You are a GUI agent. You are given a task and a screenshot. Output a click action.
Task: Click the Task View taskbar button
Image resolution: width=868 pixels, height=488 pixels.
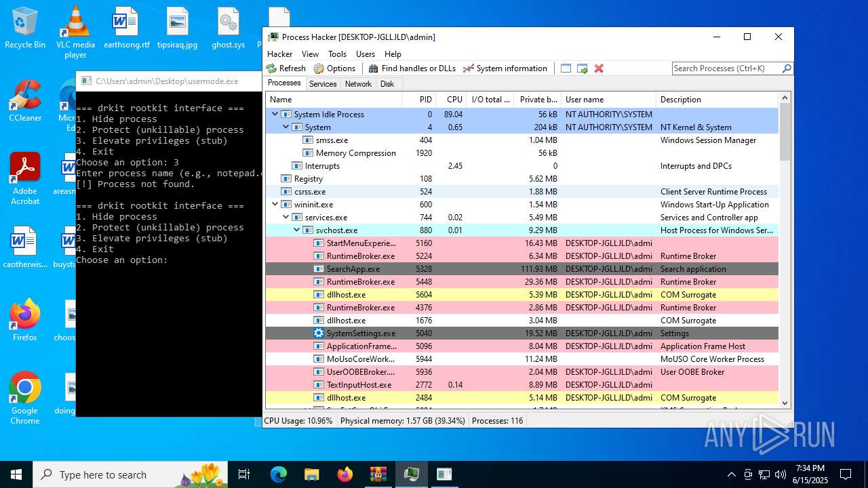[244, 474]
